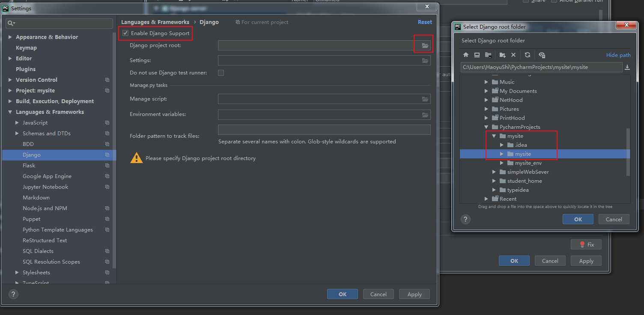Screen dimensions: 644x315
Task: Collapse PycharmProjects folder in tree
Action: click(x=486, y=127)
